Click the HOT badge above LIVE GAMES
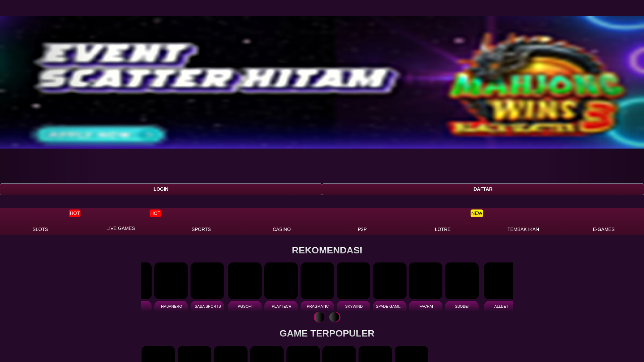The height and width of the screenshot is (362, 644). 155,213
